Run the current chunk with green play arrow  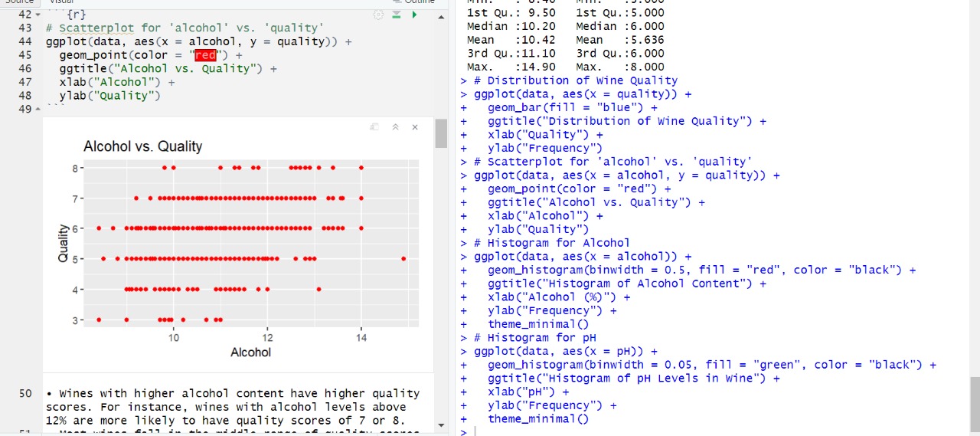coord(414,15)
